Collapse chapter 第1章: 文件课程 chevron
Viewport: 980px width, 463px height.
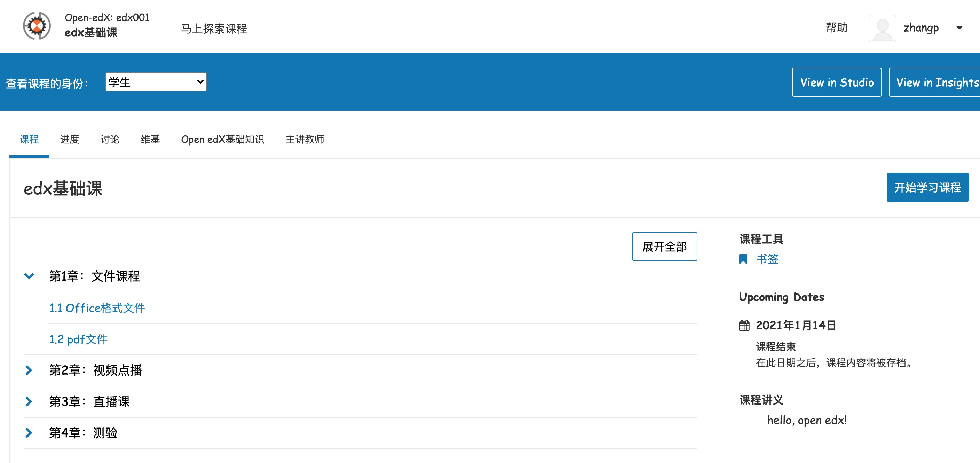pyautogui.click(x=29, y=276)
